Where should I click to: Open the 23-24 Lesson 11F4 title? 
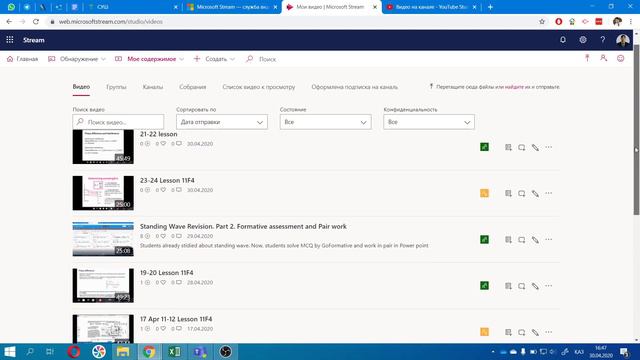pos(167,180)
